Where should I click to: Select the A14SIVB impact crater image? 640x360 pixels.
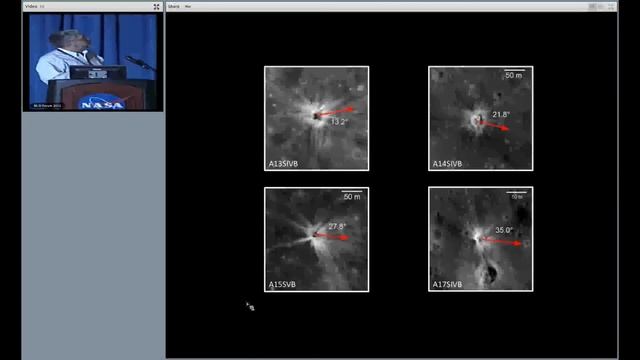(x=480, y=118)
